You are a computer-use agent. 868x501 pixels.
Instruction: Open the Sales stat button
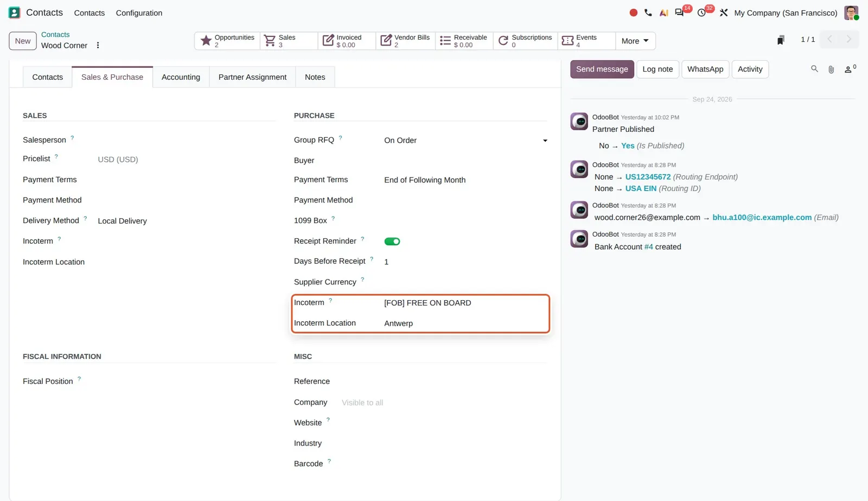pos(289,41)
